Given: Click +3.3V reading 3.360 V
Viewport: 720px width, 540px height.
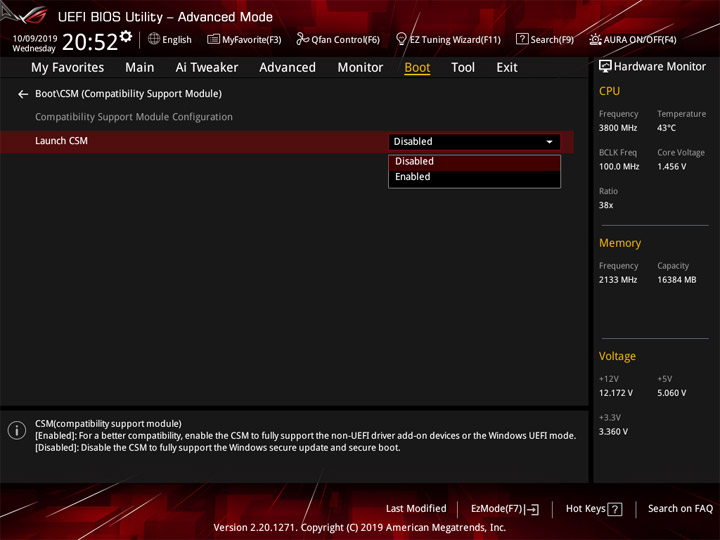Looking at the screenshot, I should pos(613,432).
